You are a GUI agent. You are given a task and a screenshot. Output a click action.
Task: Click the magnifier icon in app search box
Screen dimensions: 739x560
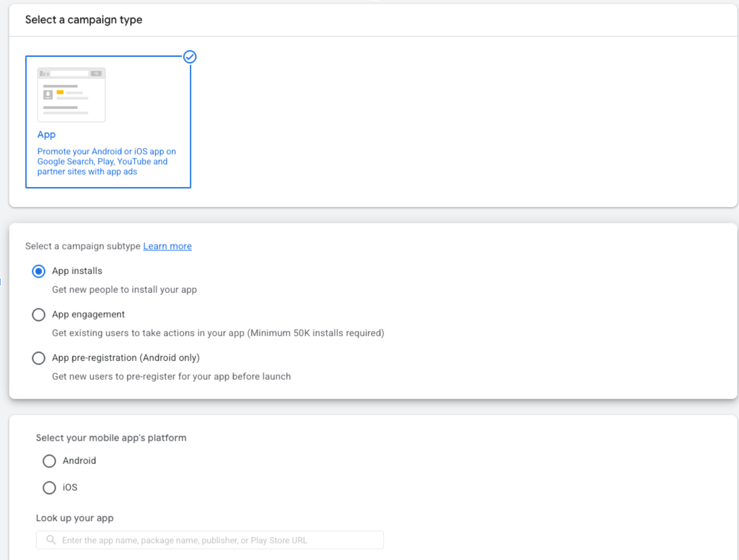coord(50,539)
